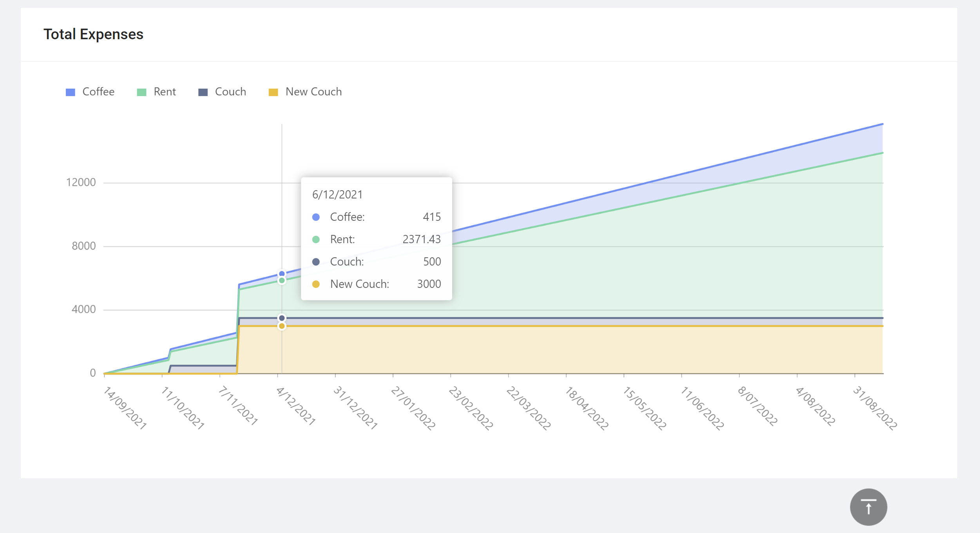Click the dark Couch data point marker

[x=282, y=318]
